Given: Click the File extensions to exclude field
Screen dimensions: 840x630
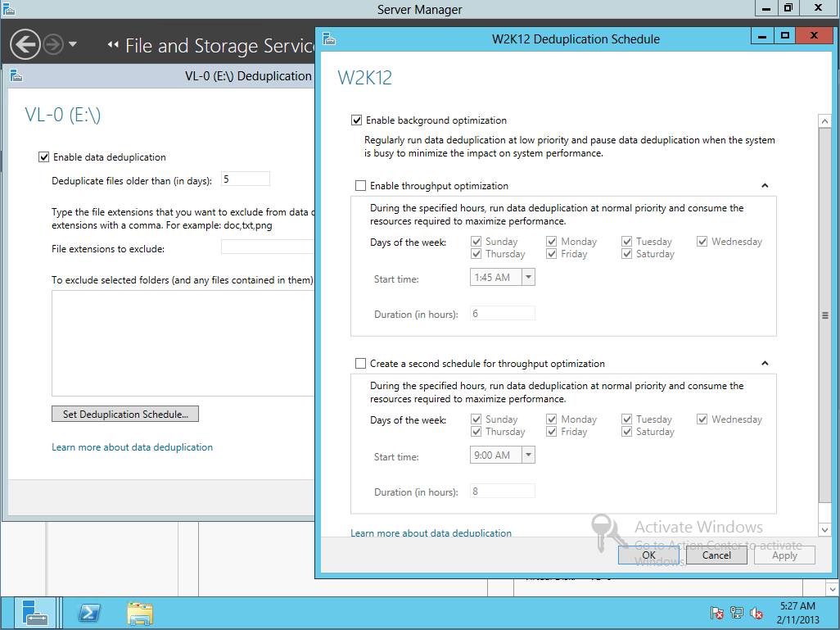Looking at the screenshot, I should click(x=268, y=247).
